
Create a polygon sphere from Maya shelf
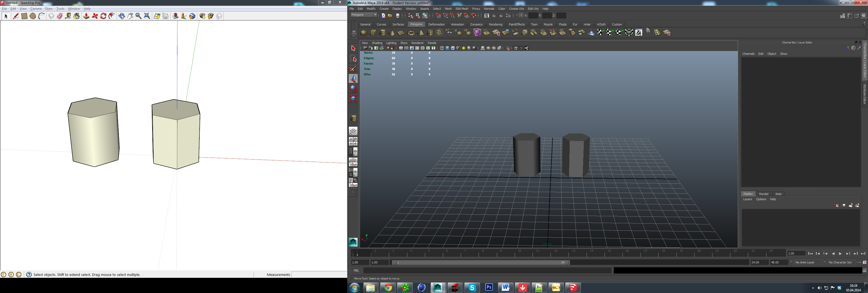pyautogui.click(x=364, y=33)
